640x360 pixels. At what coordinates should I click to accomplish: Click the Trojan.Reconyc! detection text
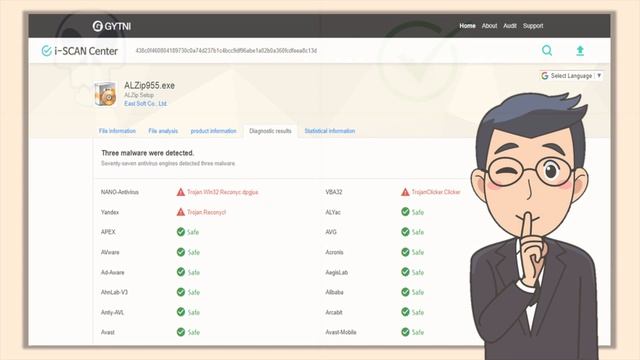click(207, 212)
